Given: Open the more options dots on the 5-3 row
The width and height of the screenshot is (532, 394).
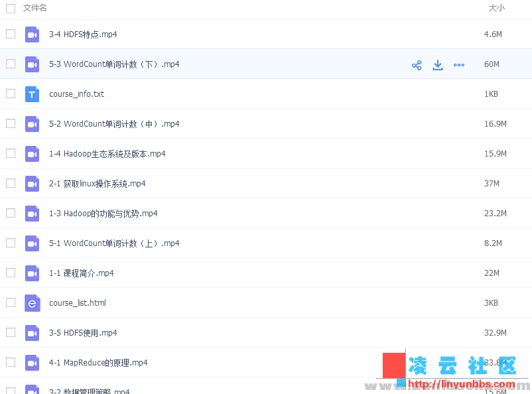Looking at the screenshot, I should coord(459,65).
